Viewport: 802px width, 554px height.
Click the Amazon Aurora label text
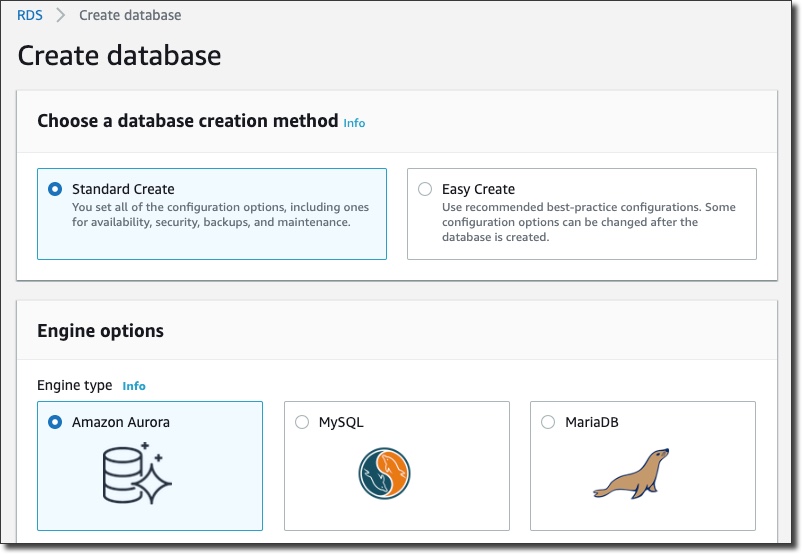121,422
